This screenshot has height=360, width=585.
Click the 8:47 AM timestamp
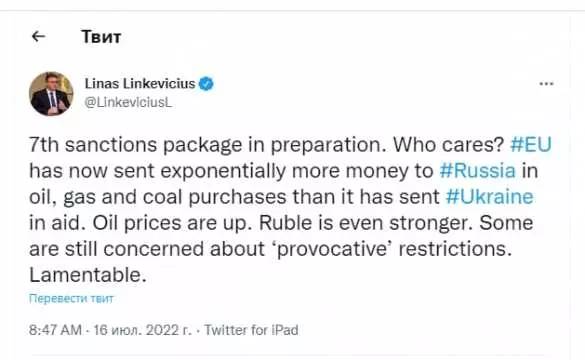(55, 330)
